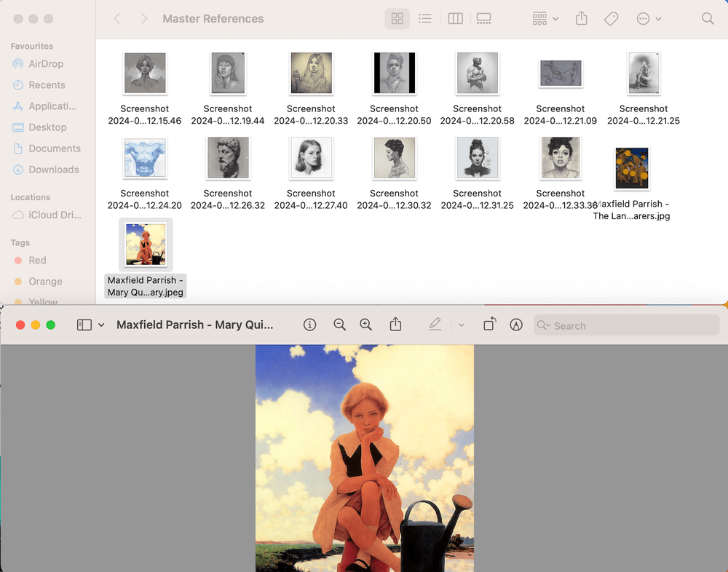Show the Markup toolbar in Preview
This screenshot has width=728, height=572.
click(516, 325)
